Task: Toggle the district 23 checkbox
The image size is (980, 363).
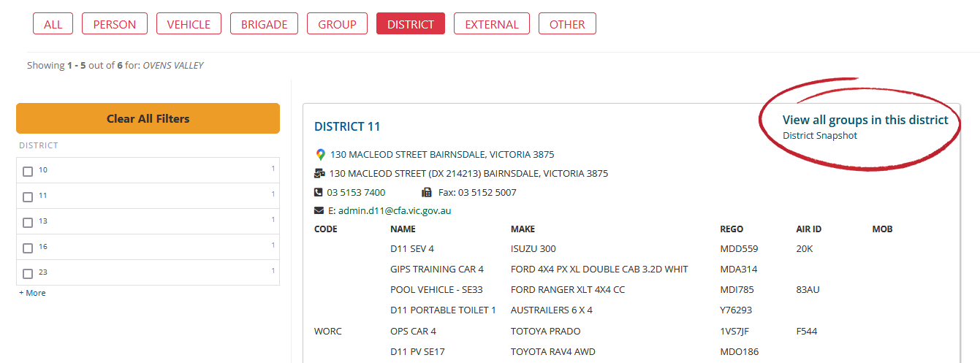Action: pyautogui.click(x=28, y=274)
